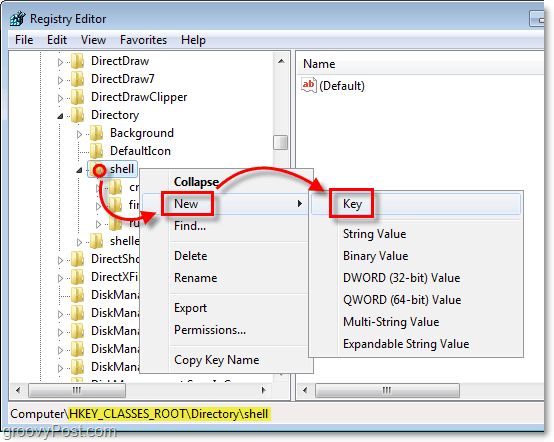Click the values pane scroll left arrow

point(305,390)
